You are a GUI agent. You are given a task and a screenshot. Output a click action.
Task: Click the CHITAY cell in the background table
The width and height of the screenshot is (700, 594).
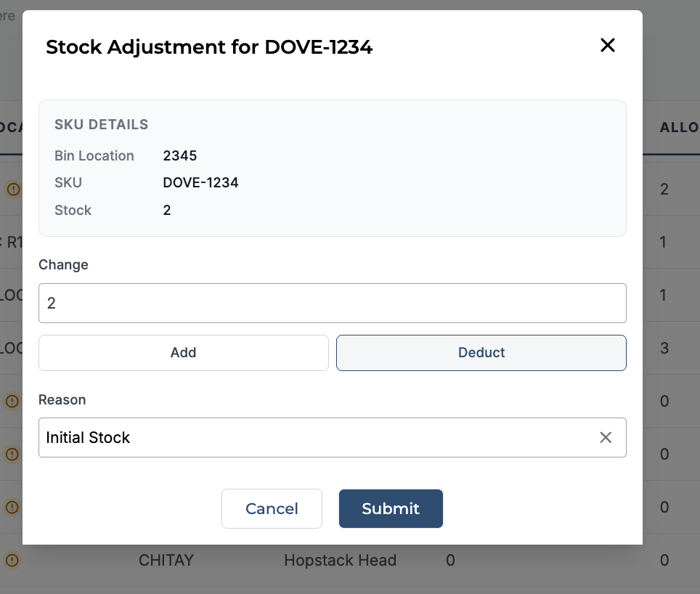tap(166, 560)
